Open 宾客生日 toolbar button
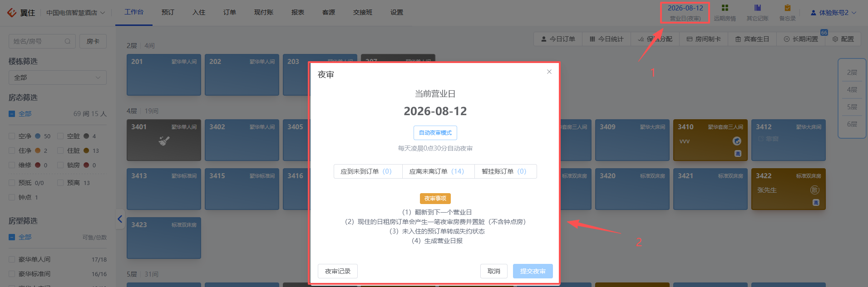 coord(752,39)
